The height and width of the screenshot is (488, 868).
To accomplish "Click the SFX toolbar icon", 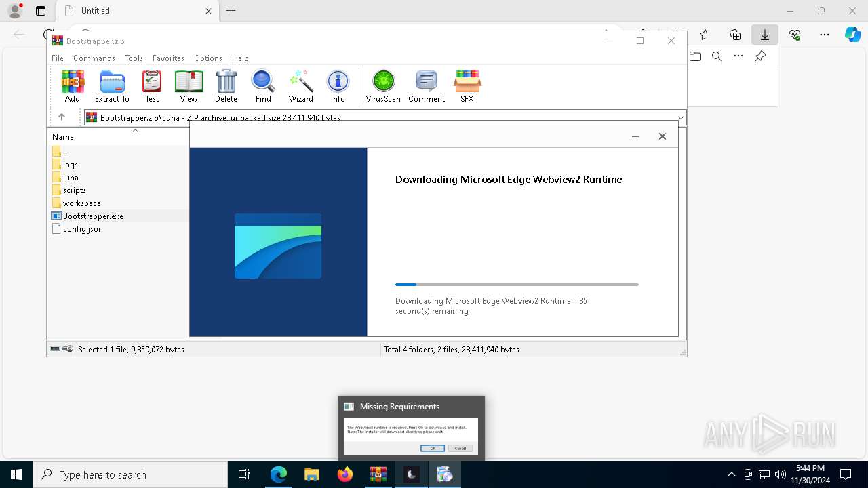I will pos(467,86).
